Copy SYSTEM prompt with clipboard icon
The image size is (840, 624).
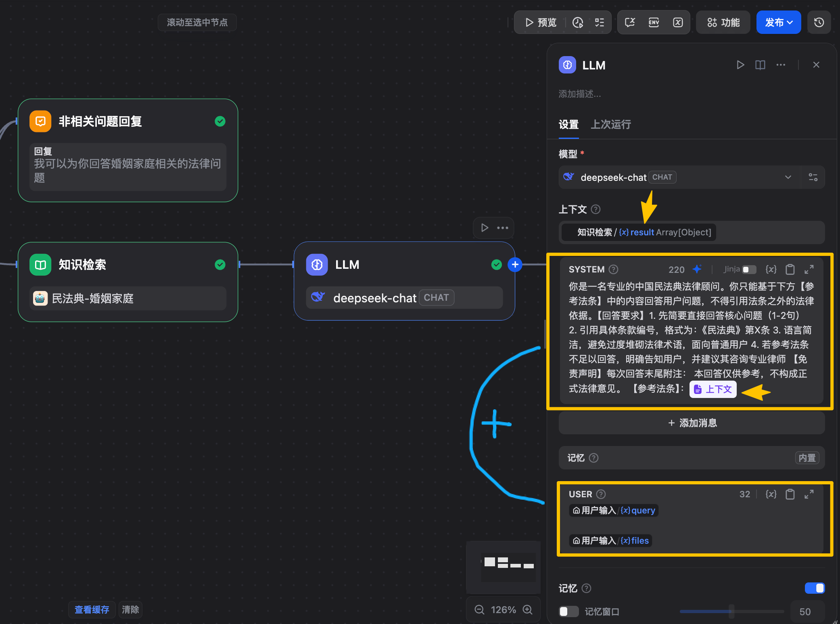click(x=790, y=269)
